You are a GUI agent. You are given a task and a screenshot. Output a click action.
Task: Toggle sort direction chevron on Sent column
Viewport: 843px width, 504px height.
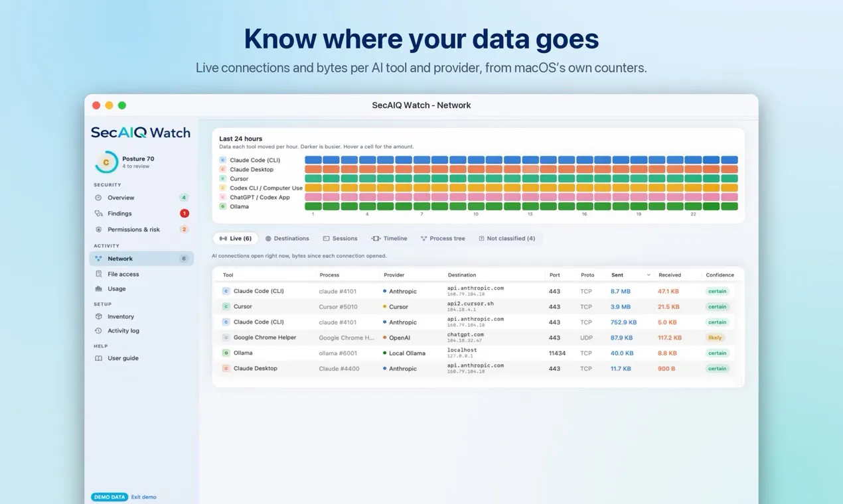click(x=649, y=275)
